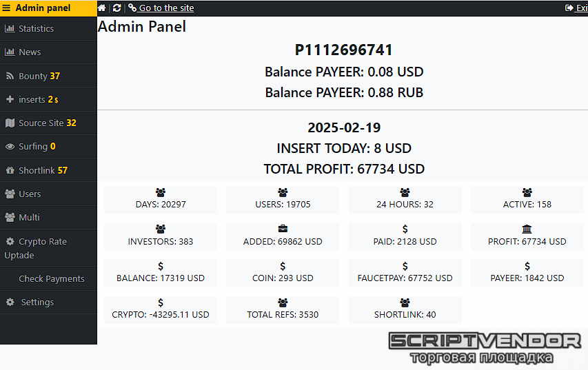Image resolution: width=588 pixels, height=370 pixels.
Task: Open the Surfing section
Action: [x=33, y=147]
